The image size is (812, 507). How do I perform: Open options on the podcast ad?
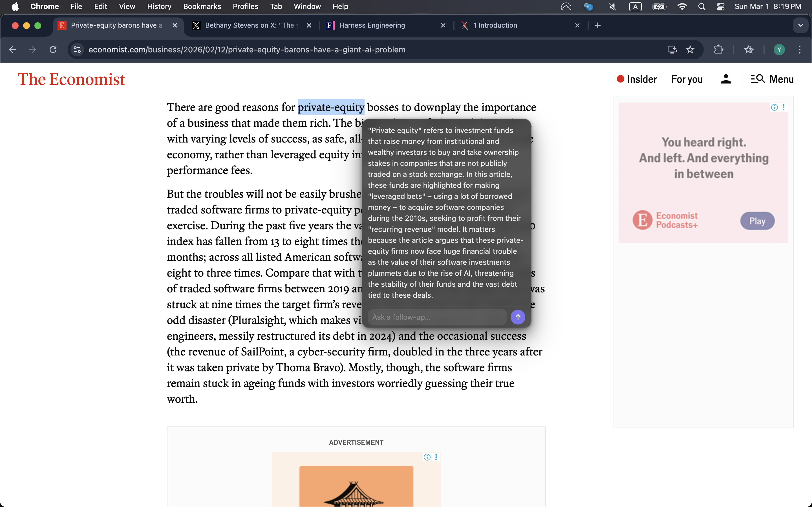[x=784, y=107]
